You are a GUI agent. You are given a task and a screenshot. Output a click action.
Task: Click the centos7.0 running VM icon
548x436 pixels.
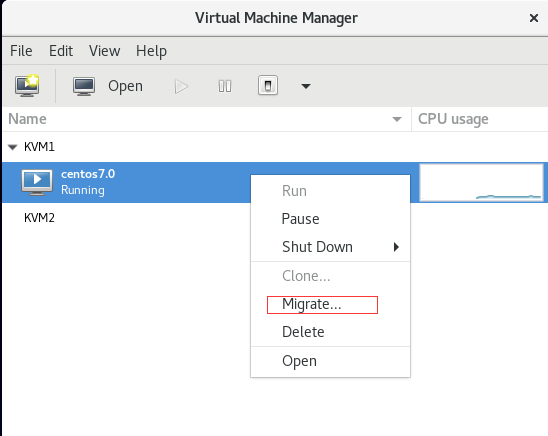(37, 182)
